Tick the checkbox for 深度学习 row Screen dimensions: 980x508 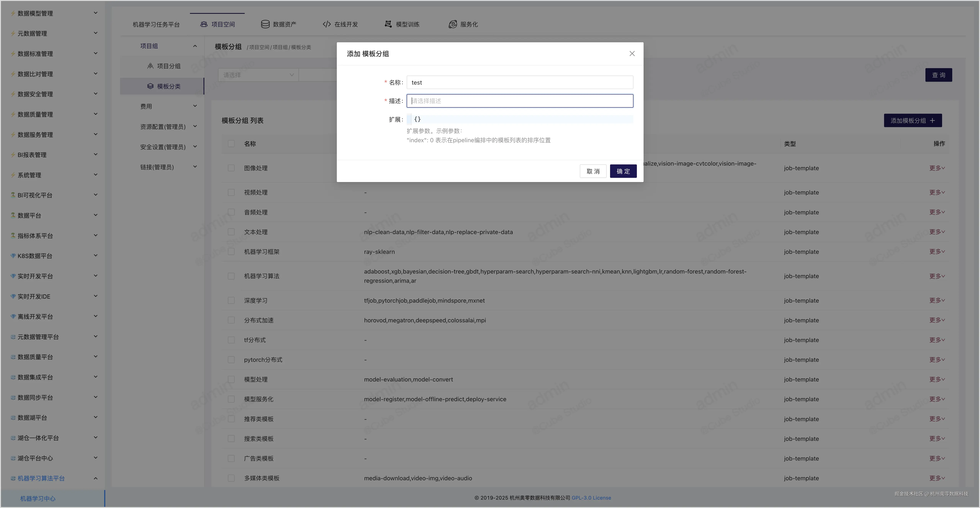tap(231, 300)
